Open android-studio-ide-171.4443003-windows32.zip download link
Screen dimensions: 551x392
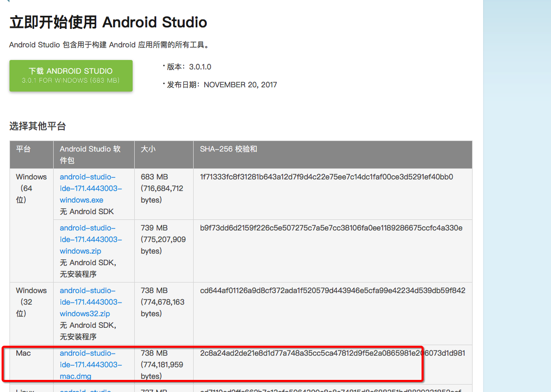pyautogui.click(x=91, y=301)
